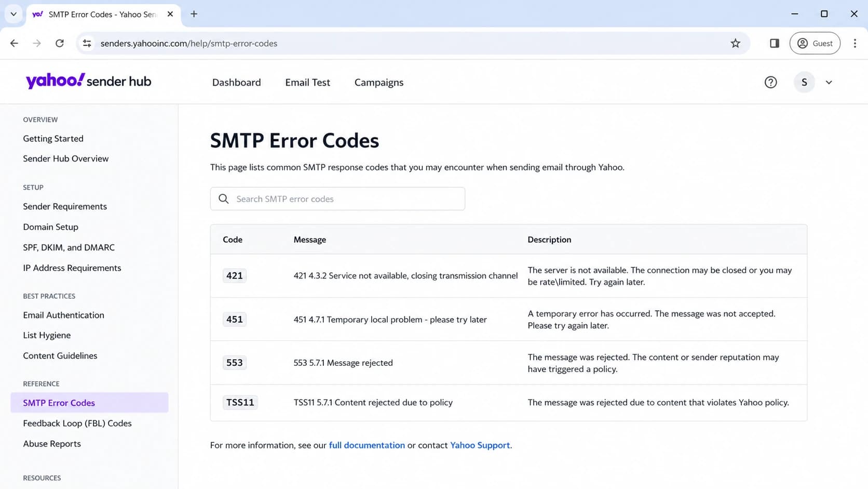Image resolution: width=868 pixels, height=489 pixels.
Task: Click the Message column header
Action: 309,240
